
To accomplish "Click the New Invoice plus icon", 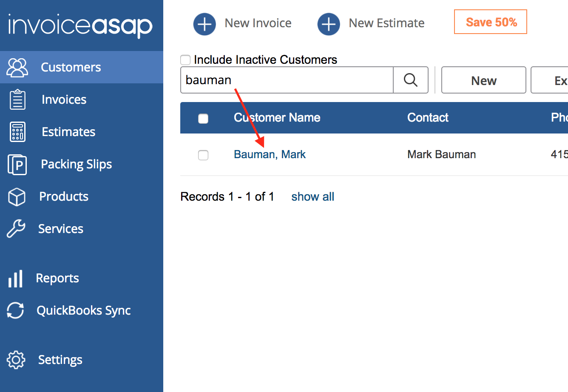I will coord(204,24).
